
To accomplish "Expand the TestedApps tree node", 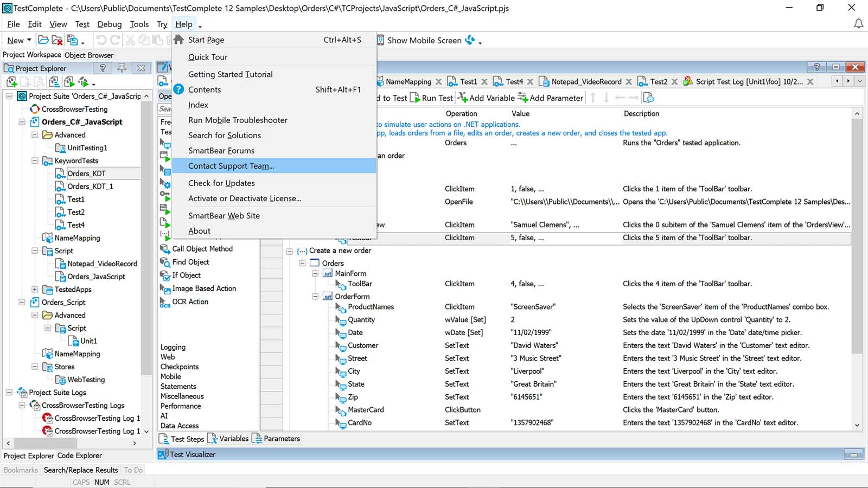I will click(x=35, y=290).
